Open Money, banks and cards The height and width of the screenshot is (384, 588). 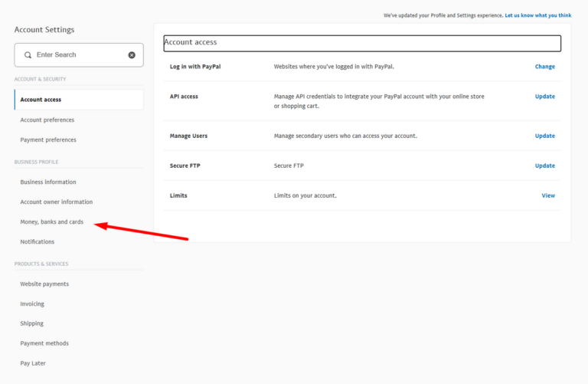coord(52,222)
